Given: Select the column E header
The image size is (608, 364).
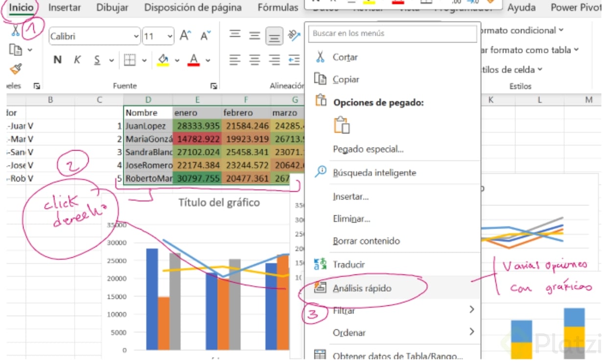Looking at the screenshot, I should pyautogui.click(x=197, y=100).
